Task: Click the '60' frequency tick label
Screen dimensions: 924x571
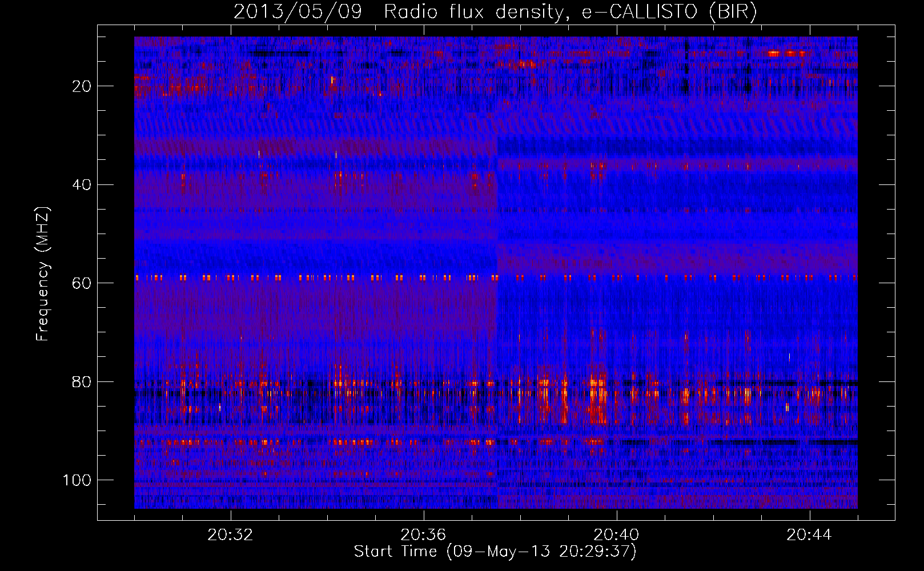Action: pos(82,283)
